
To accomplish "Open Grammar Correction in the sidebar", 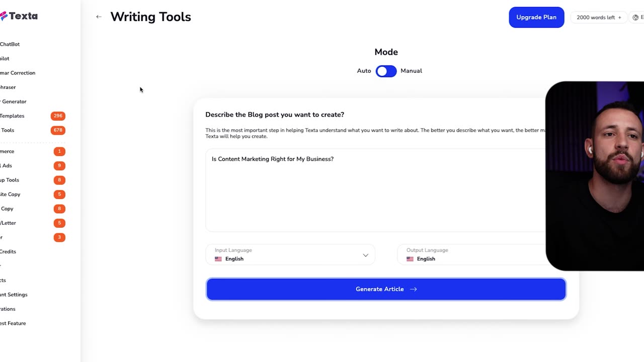I will click(x=18, y=73).
